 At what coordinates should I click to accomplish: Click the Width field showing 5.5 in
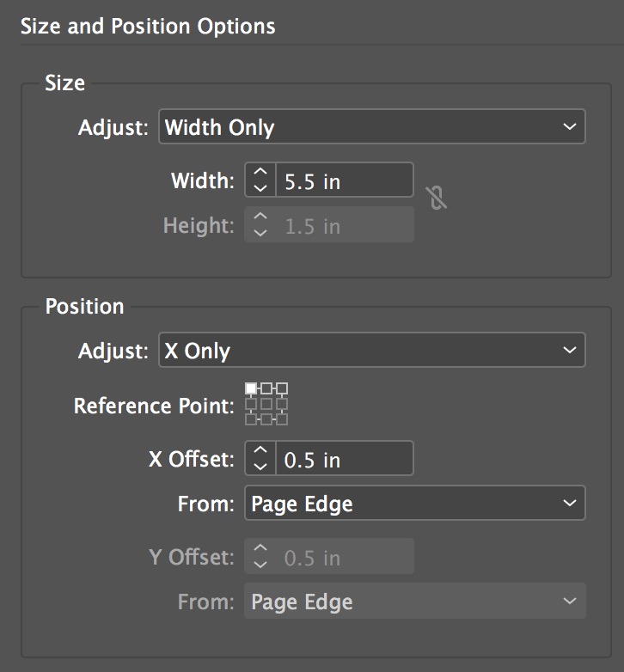coord(345,180)
